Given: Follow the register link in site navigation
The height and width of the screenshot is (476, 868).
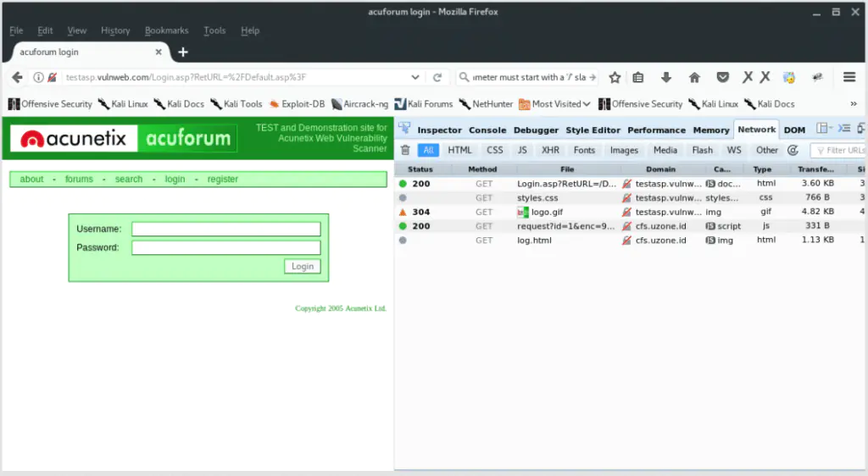Looking at the screenshot, I should click(223, 180).
